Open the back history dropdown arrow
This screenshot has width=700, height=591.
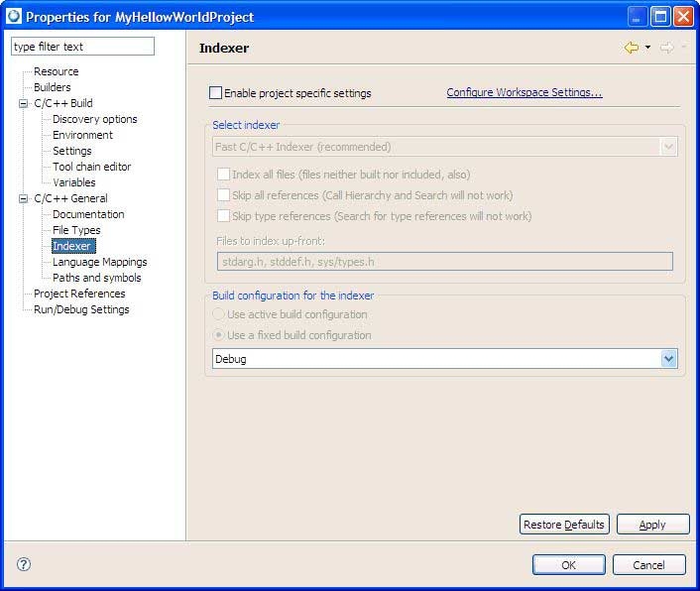pyautogui.click(x=647, y=48)
